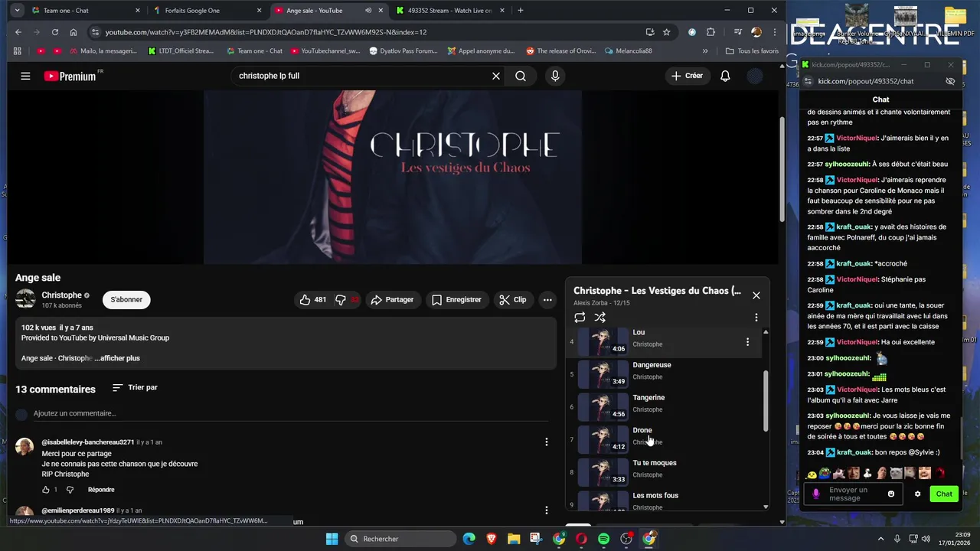Image resolution: width=980 pixels, height=551 pixels.
Task: Dislike the isabellelevy-banchereau comment
Action: pos(70,490)
